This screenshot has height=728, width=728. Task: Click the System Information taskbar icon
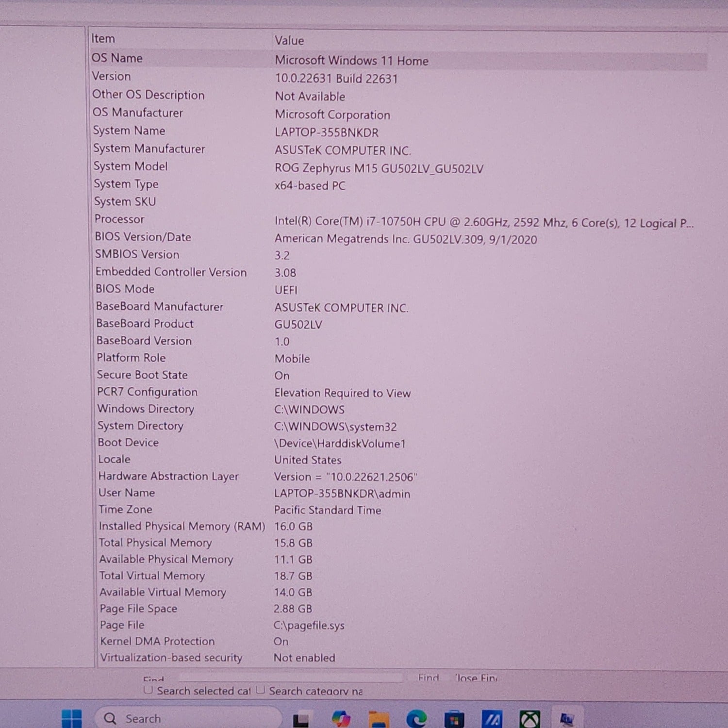[567, 719]
